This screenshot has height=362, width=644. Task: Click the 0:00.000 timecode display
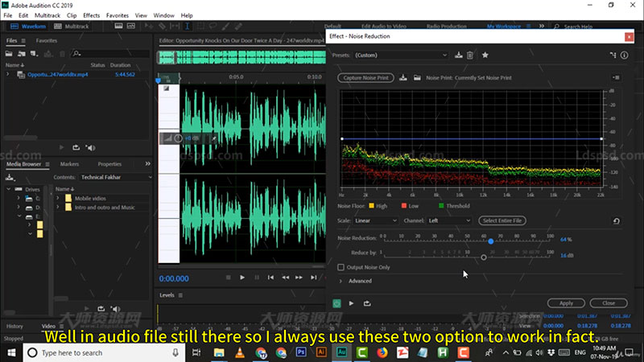174,278
